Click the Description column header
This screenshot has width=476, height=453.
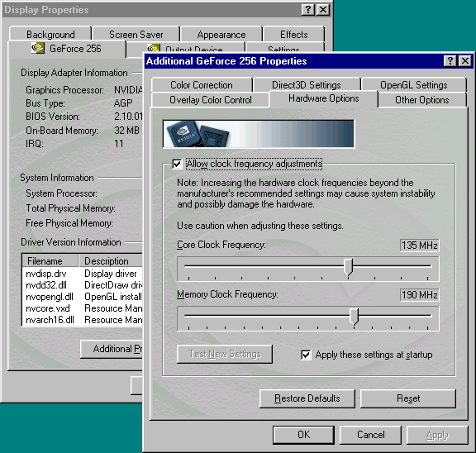click(x=111, y=261)
